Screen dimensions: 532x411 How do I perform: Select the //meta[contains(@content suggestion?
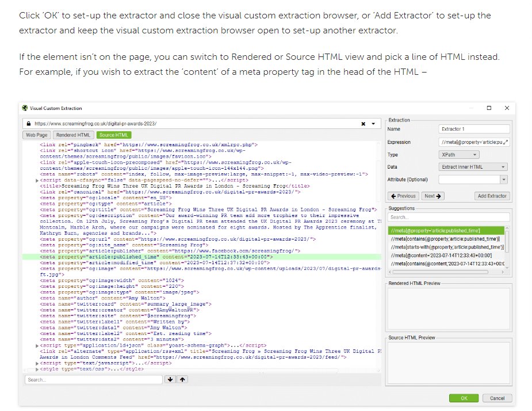click(446, 264)
